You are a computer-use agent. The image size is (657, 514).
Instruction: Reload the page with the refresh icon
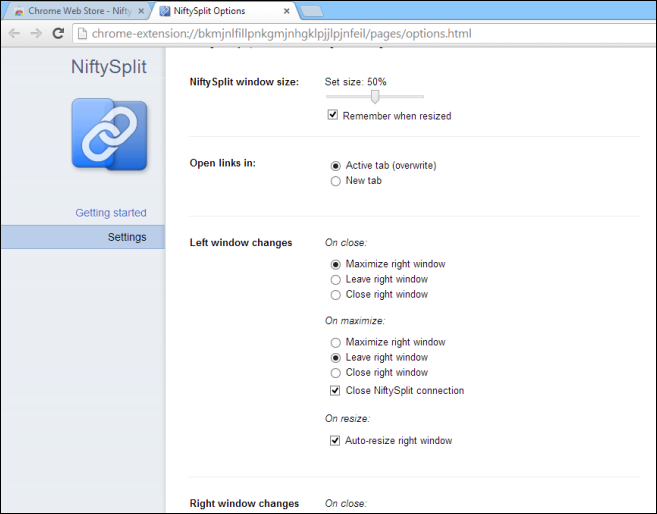(58, 33)
